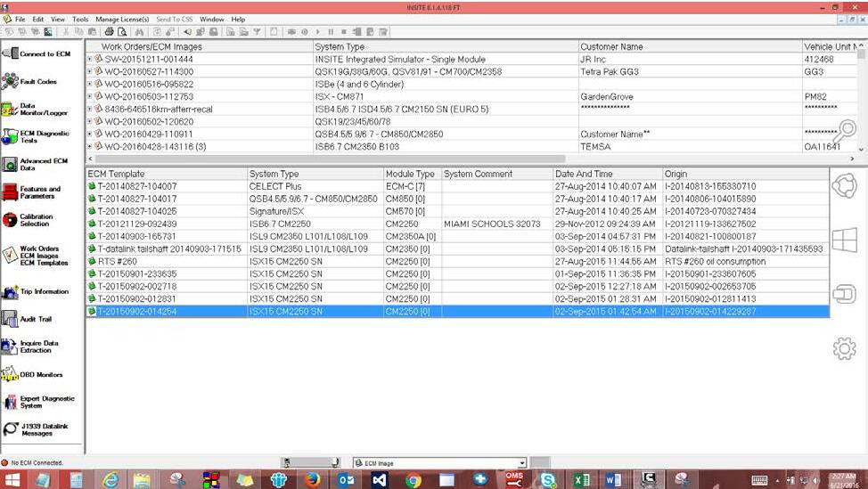Open the Fault Codes view
Image resolution: width=868 pixels, height=489 pixels.
click(x=29, y=81)
